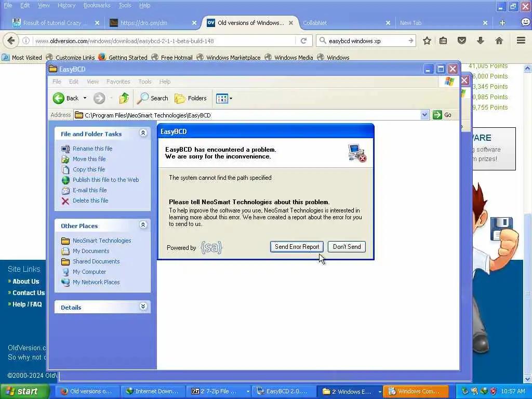The image size is (532, 399).
Task: Open the Back history dropdown arrow
Action: (85, 98)
